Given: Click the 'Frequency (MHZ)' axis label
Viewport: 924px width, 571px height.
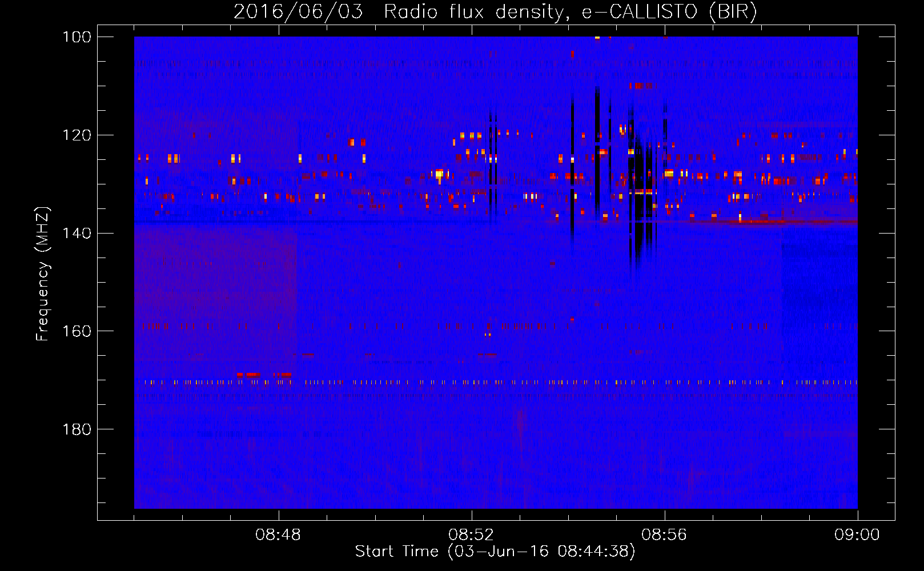Looking at the screenshot, I should (x=43, y=274).
